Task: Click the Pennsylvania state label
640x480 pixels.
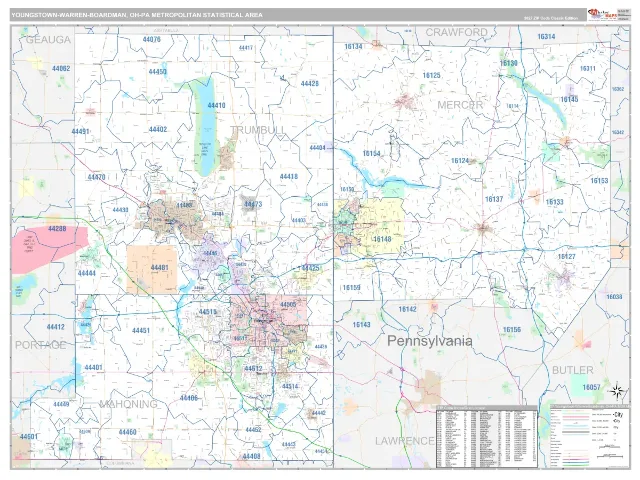Action: [429, 341]
